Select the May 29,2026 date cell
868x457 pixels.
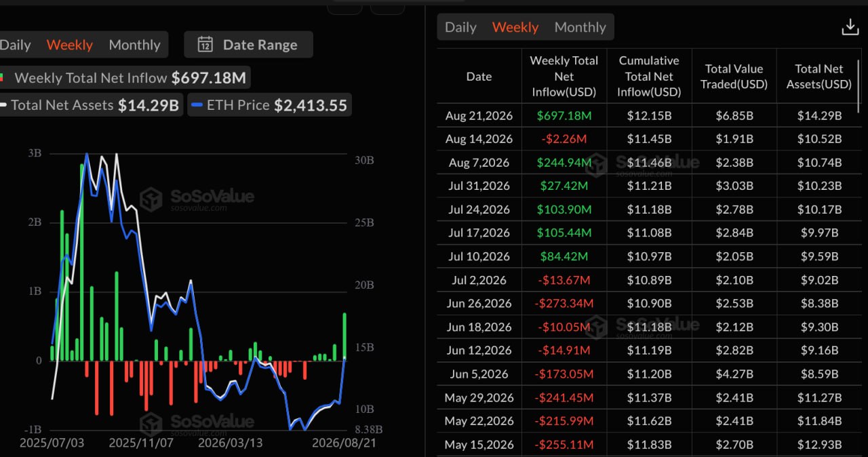pyautogui.click(x=479, y=397)
